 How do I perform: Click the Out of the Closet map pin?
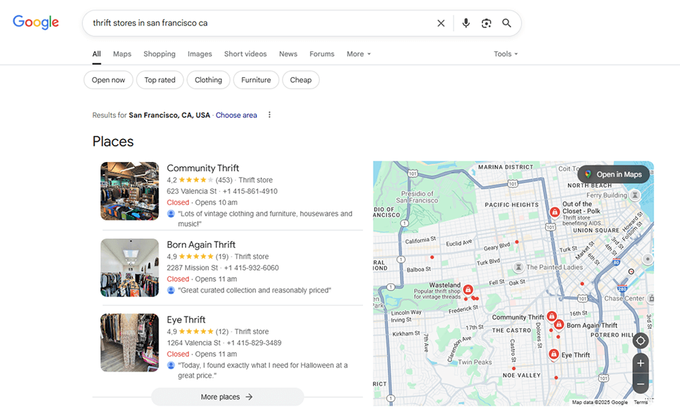pos(554,212)
